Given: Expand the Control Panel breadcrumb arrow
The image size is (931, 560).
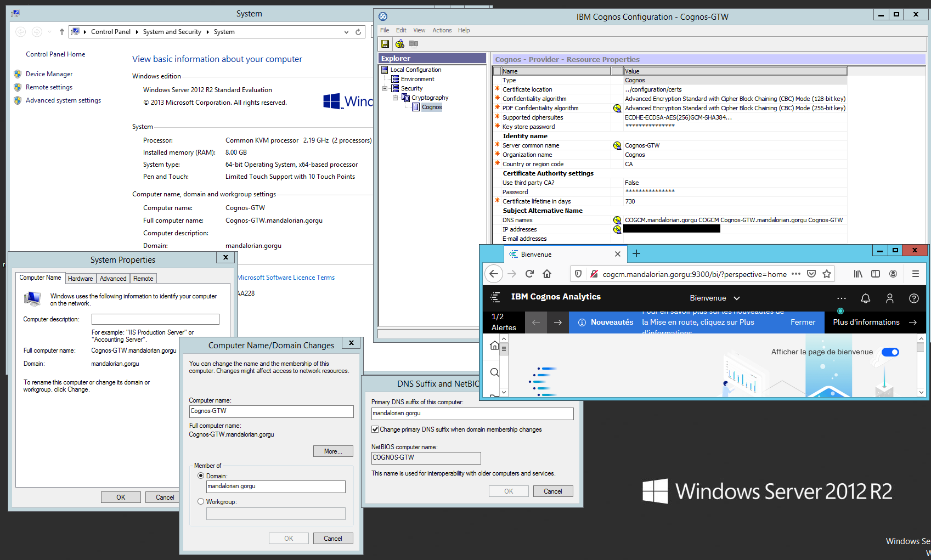Looking at the screenshot, I should click(x=137, y=32).
